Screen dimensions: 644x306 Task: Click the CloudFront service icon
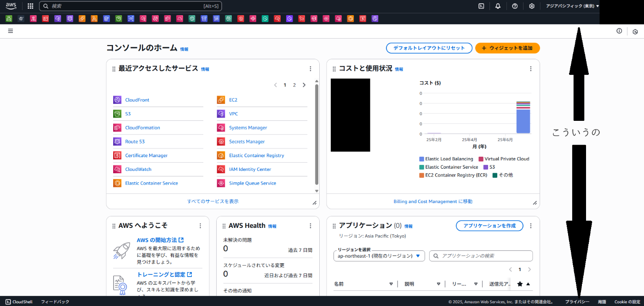click(117, 100)
